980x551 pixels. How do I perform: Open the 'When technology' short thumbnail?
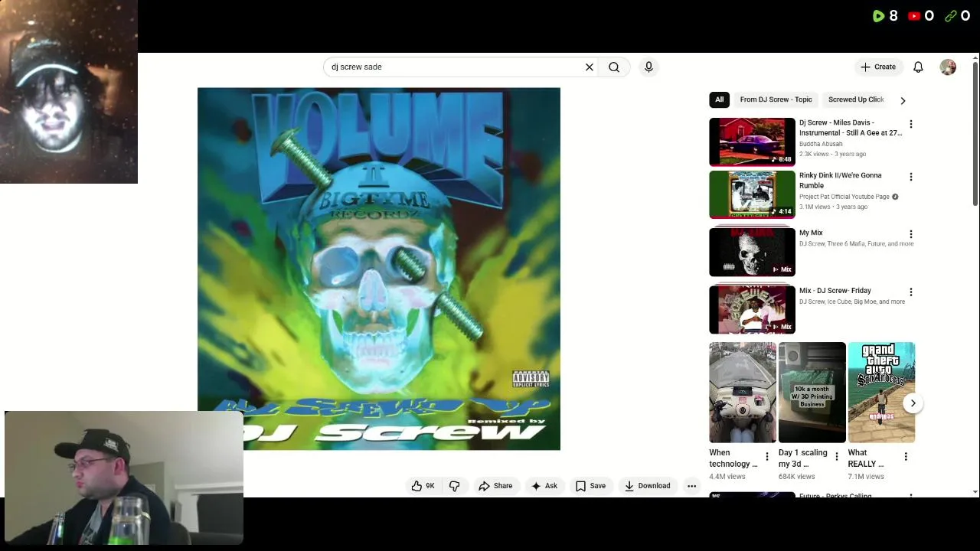click(x=742, y=393)
